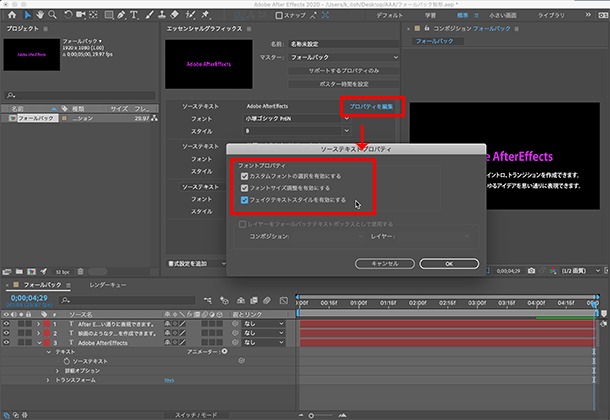Viewport: 610px width, 420px height.
Task: Select the Brush tool
Action: pyautogui.click(x=149, y=15)
